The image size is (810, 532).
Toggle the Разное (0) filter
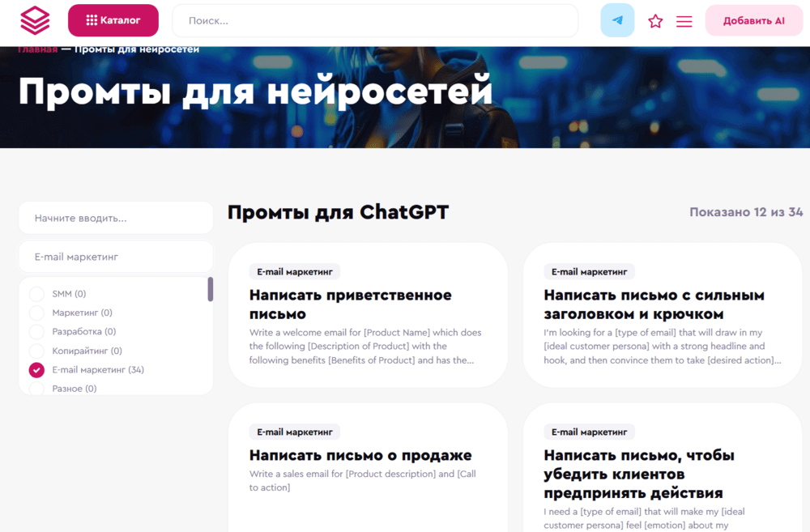36,389
